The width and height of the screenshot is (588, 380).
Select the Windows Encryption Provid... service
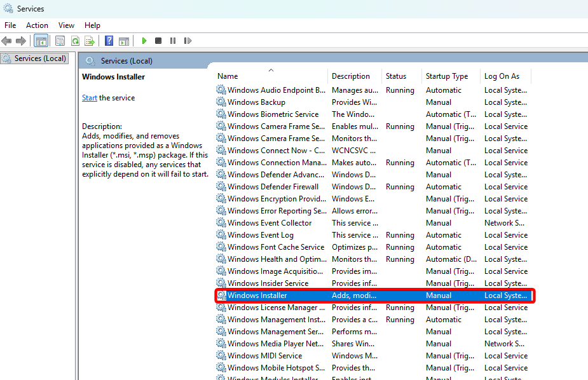point(374,199)
